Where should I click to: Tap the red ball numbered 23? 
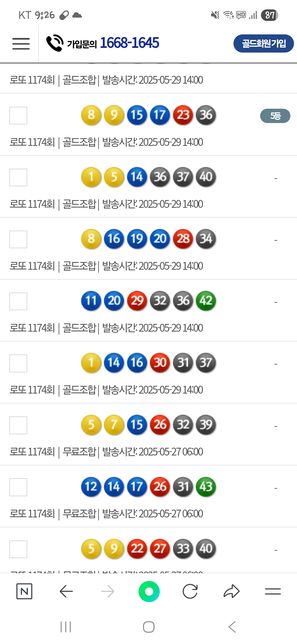[x=183, y=115]
